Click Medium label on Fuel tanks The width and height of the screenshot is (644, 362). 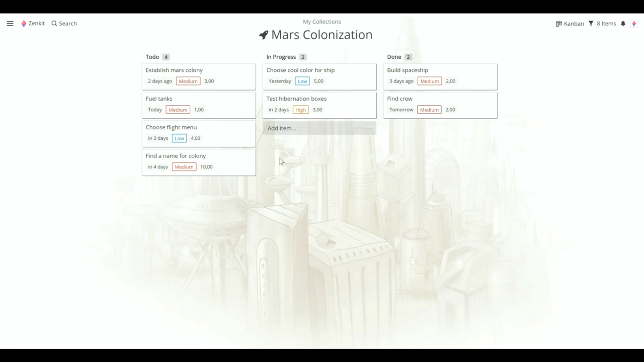178,110
